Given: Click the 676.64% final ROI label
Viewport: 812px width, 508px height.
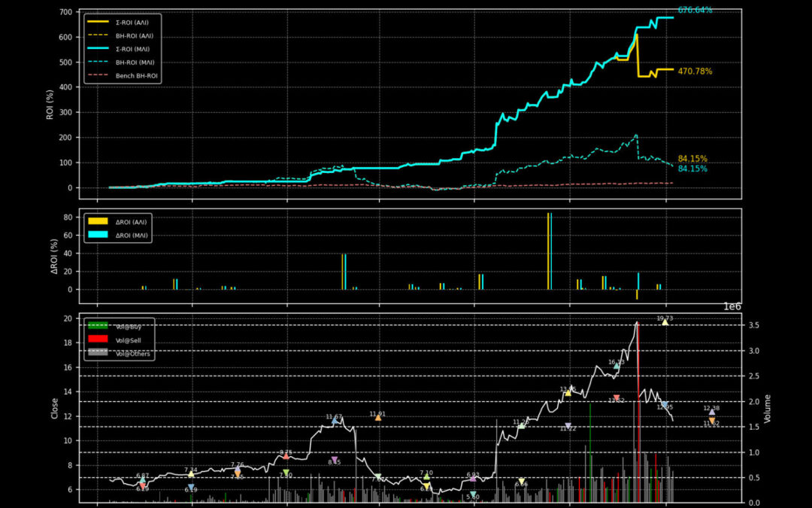Looking at the screenshot, I should [x=695, y=11].
